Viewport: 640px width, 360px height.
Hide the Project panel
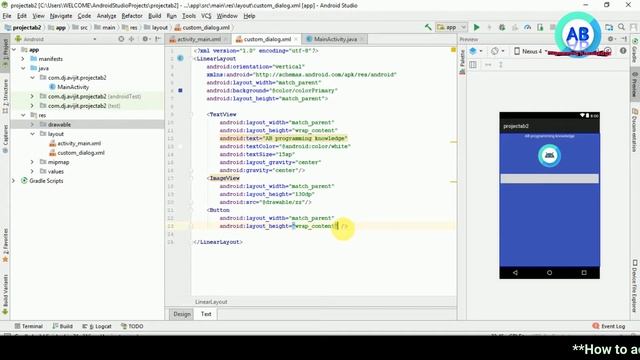click(x=158, y=39)
